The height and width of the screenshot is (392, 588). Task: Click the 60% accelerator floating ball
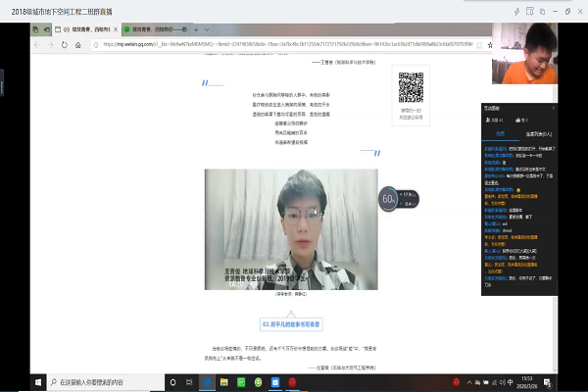pos(388,199)
